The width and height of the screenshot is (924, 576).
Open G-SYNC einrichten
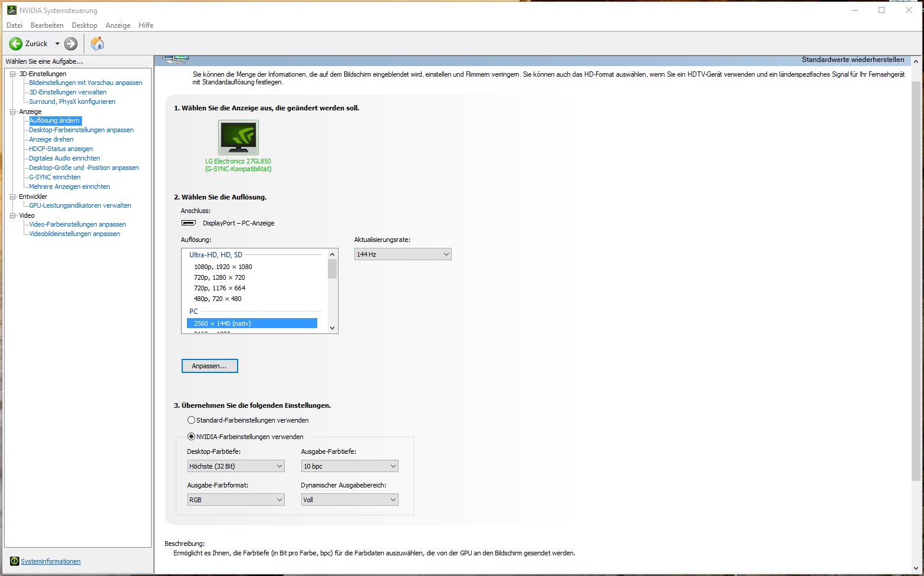click(x=55, y=177)
